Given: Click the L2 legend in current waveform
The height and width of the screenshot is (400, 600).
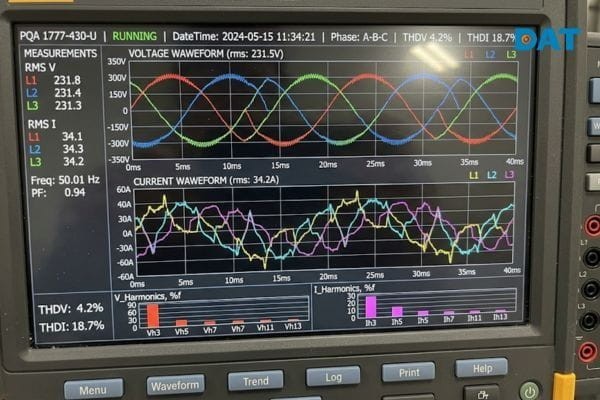Looking at the screenshot, I should coord(491,175).
